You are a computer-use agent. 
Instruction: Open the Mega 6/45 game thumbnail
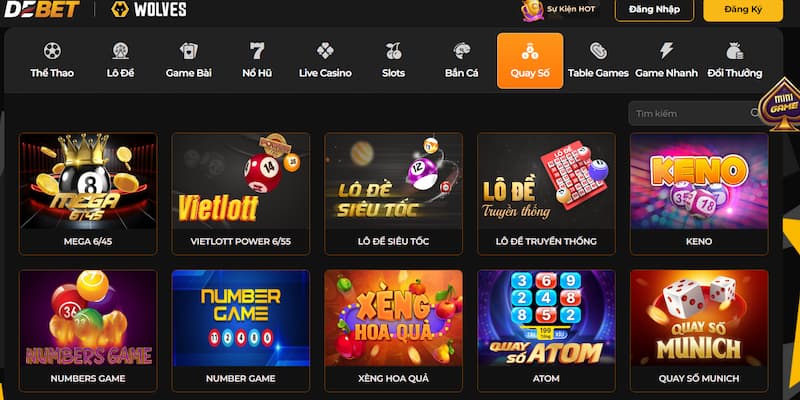click(x=88, y=194)
